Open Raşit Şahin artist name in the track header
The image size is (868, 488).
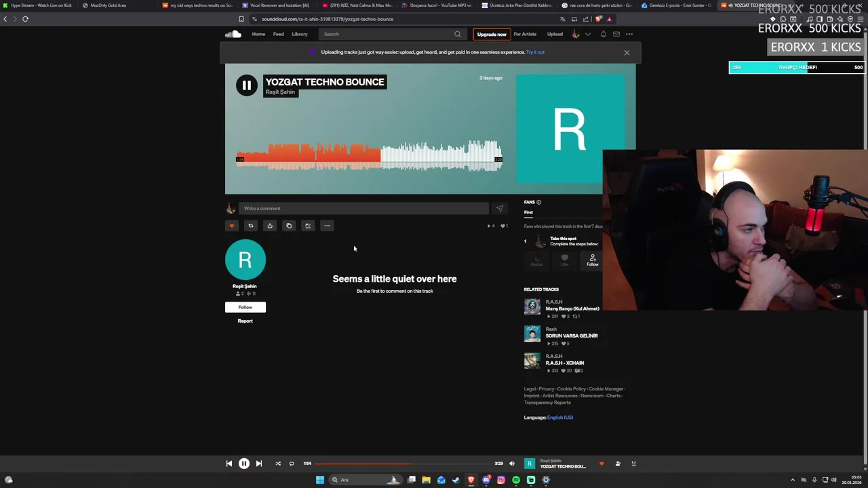click(x=280, y=92)
